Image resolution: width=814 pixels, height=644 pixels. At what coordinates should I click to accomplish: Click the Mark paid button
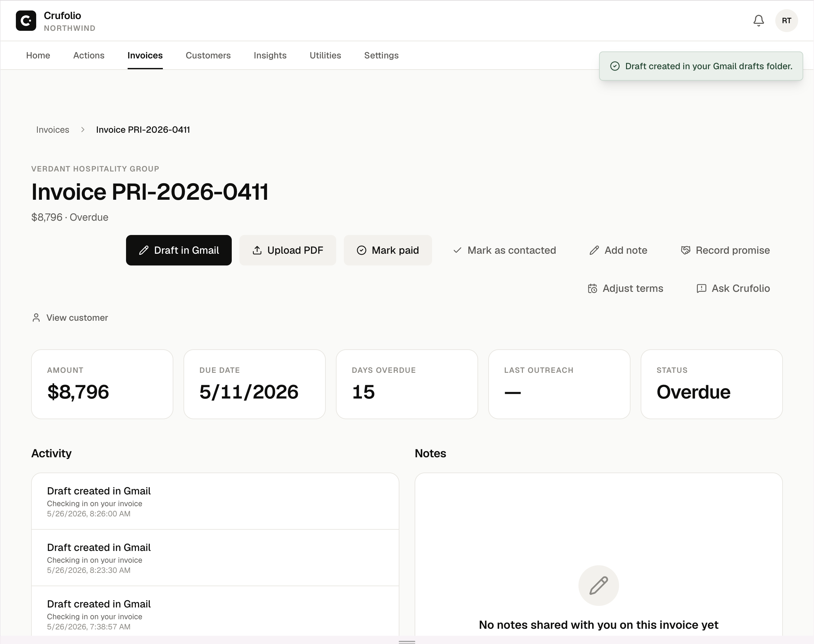tap(388, 250)
